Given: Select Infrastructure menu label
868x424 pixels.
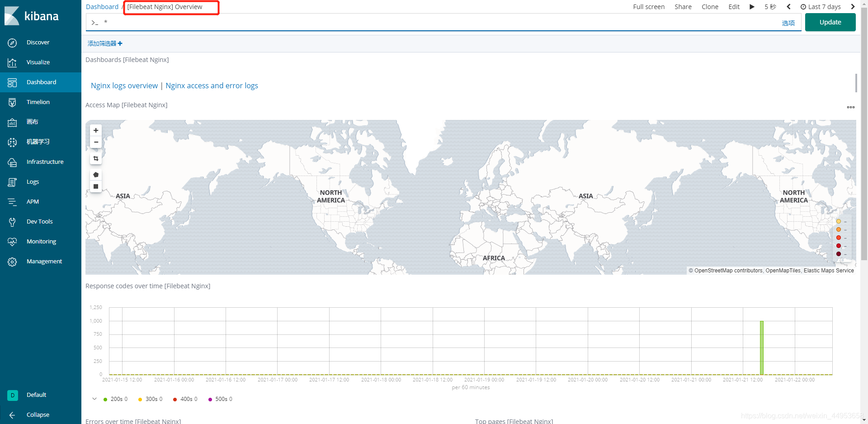Looking at the screenshot, I should pos(45,162).
